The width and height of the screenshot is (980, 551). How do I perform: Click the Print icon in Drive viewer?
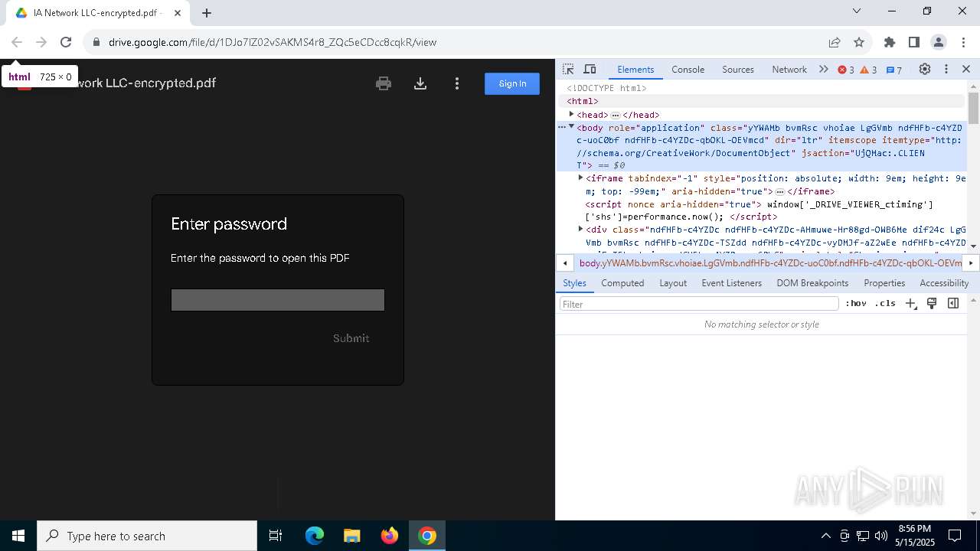tap(384, 83)
